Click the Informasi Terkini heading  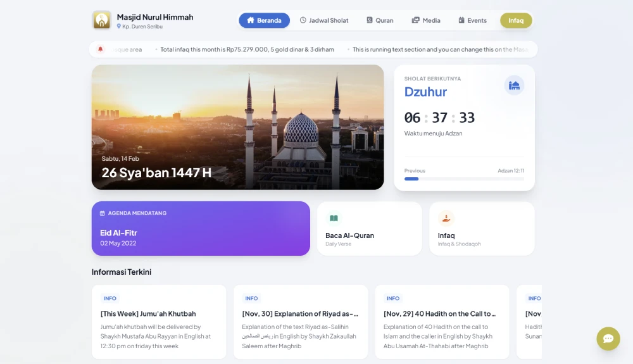(122, 272)
